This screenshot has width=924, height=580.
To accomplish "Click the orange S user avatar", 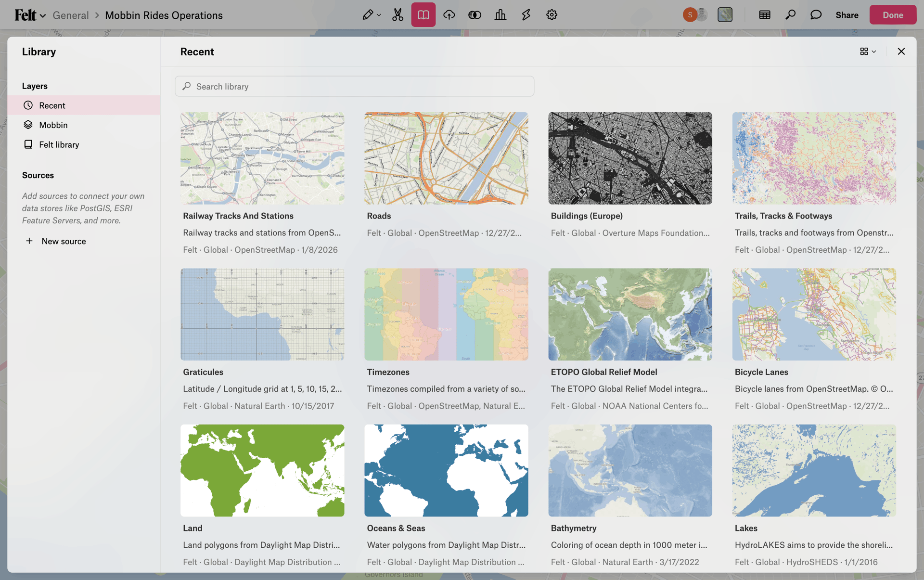I will pos(690,15).
